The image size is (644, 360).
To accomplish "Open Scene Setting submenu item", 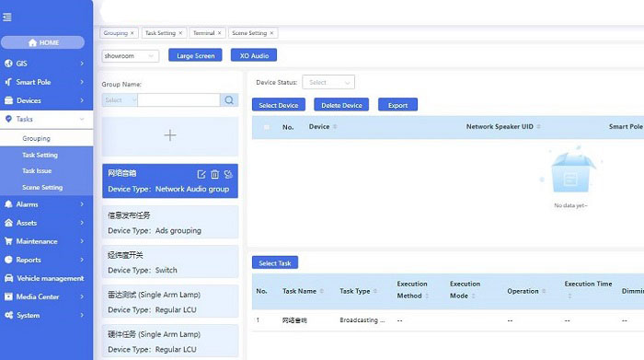I will point(46,188).
